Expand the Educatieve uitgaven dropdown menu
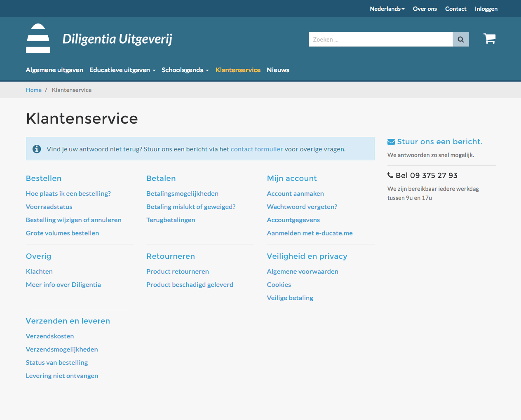521x420 pixels. [x=122, y=70]
